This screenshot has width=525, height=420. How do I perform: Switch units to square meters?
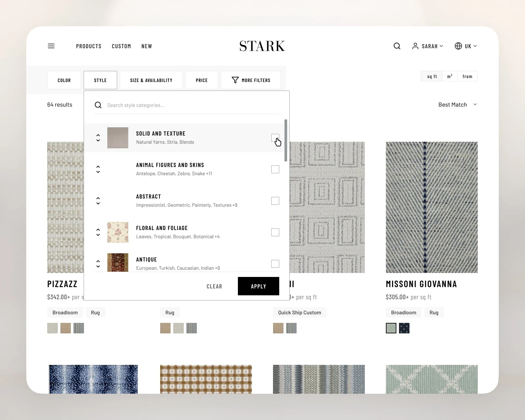[x=450, y=76]
